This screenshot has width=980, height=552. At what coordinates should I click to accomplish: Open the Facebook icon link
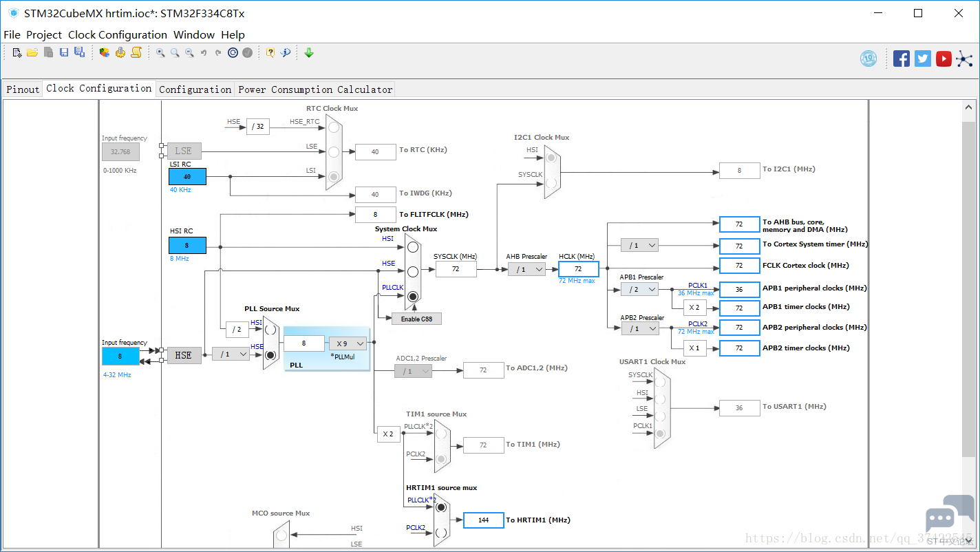coord(902,59)
